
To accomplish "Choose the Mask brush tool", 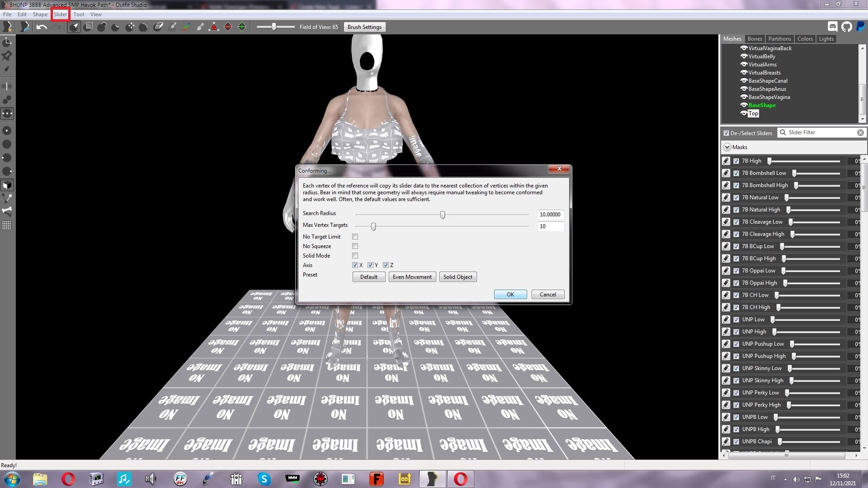I will tap(89, 27).
